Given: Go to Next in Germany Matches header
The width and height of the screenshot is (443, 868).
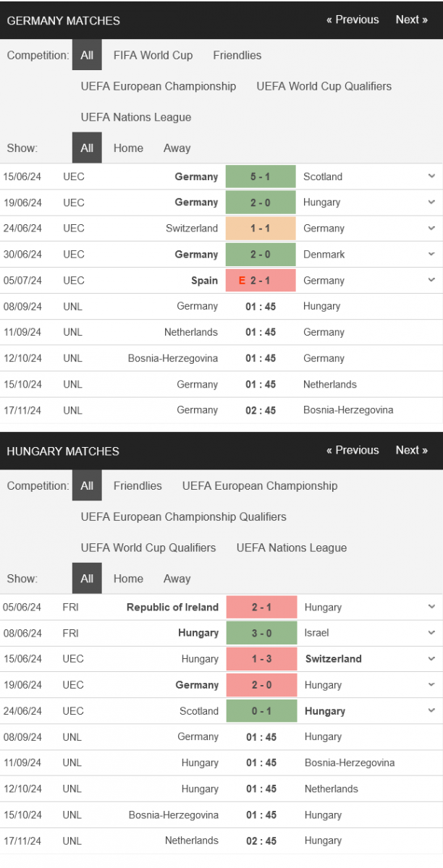Looking at the screenshot, I should [x=411, y=20].
